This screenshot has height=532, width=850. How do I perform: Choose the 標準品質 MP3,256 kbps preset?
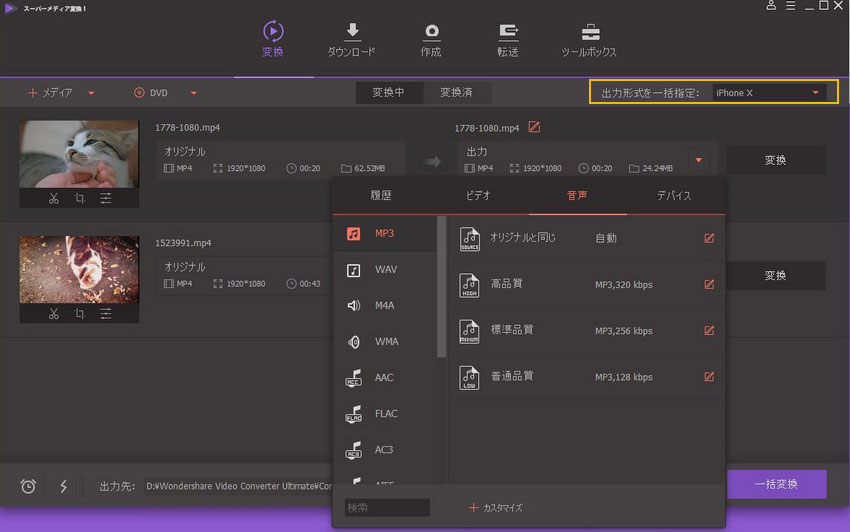pos(587,330)
